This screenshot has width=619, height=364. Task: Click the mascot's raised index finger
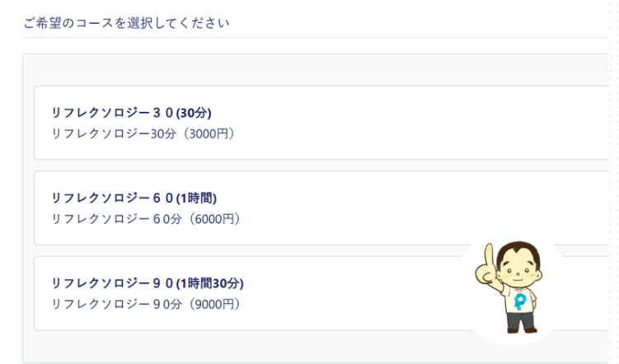coord(489,256)
